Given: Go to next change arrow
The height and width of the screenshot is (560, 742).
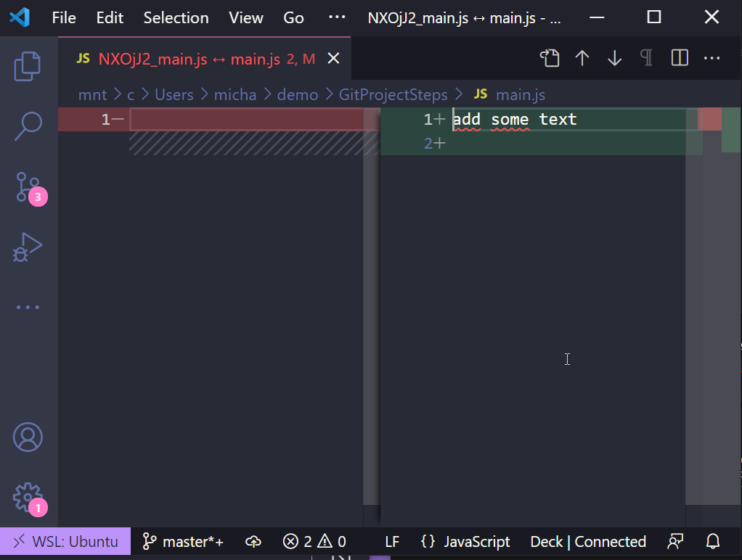Looking at the screenshot, I should [x=615, y=59].
